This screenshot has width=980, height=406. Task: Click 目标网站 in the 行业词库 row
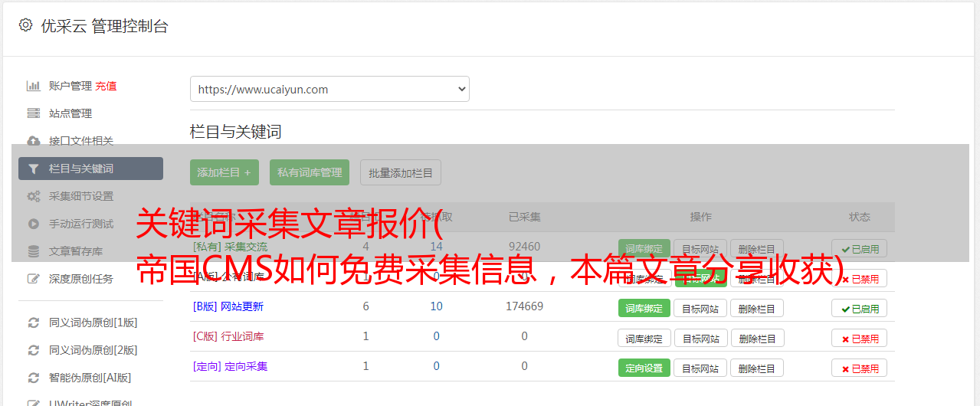point(700,339)
